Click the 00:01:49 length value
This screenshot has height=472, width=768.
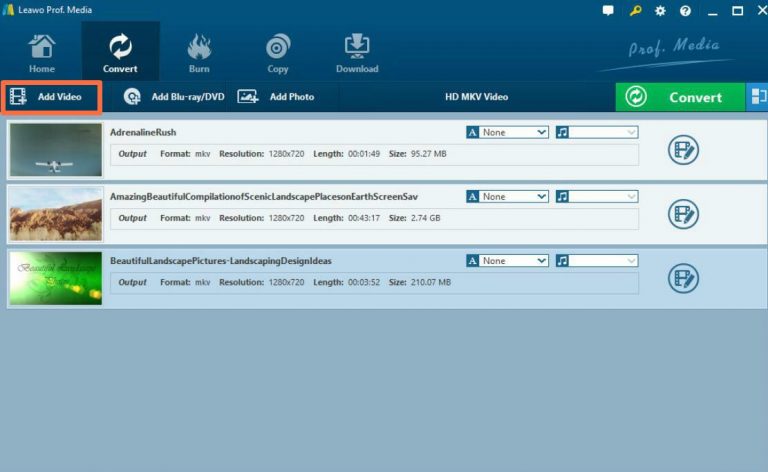[x=364, y=154]
